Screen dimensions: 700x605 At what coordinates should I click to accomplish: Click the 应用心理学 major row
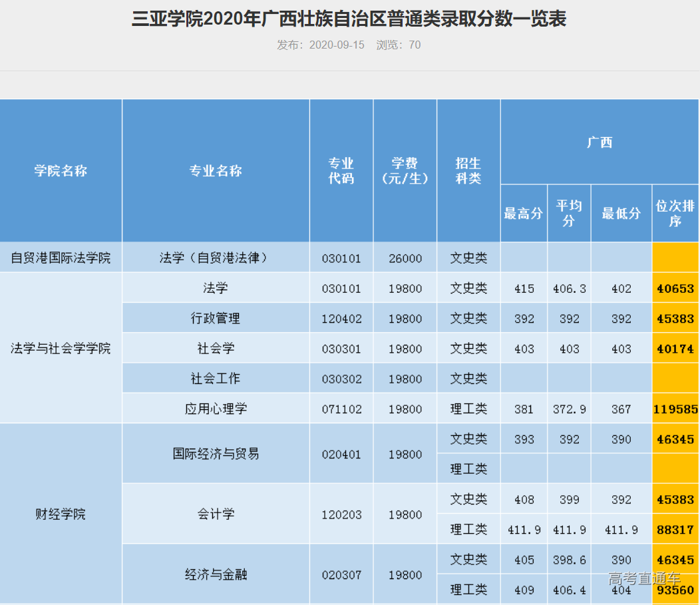point(215,409)
